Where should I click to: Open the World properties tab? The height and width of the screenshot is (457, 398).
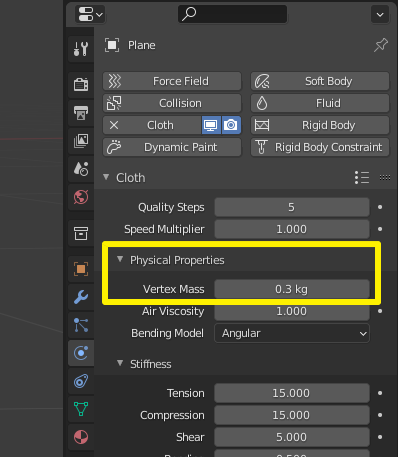(81, 197)
